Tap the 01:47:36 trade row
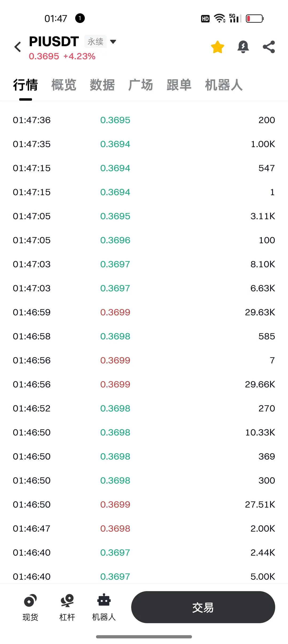 (144, 120)
